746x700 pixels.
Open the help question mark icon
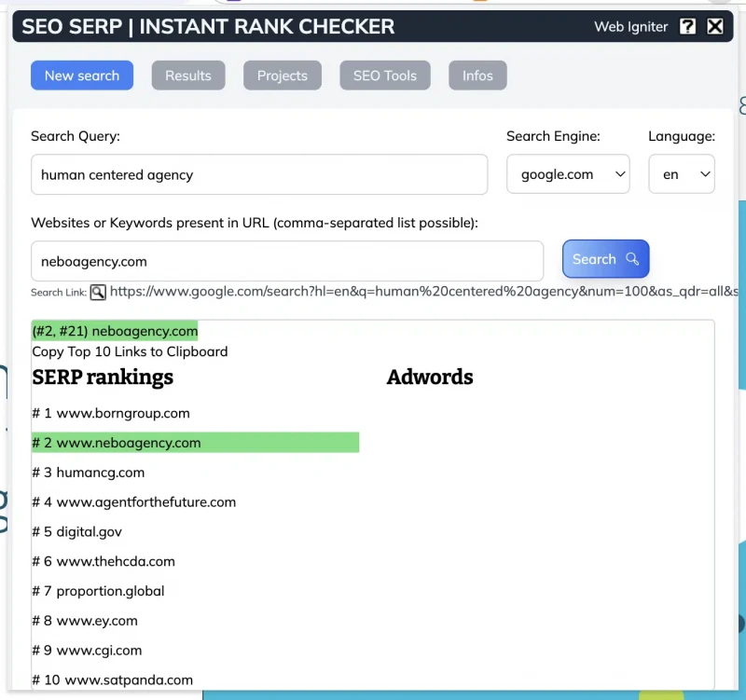pos(687,26)
